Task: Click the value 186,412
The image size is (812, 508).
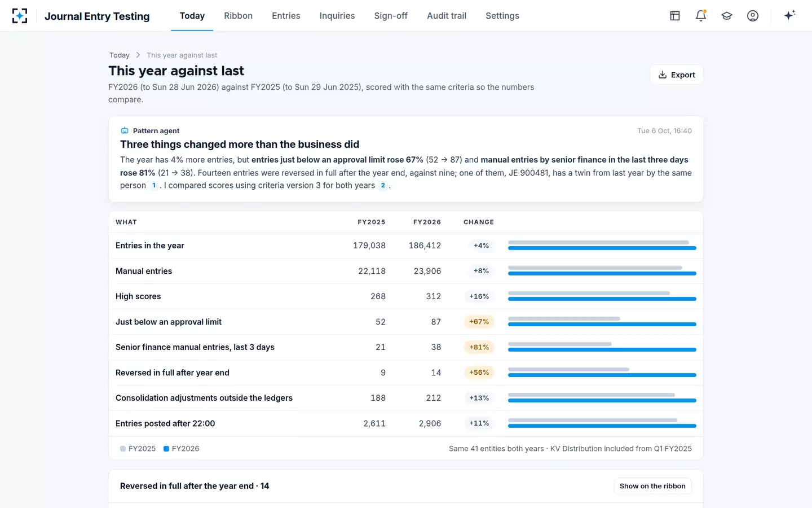Action: pos(425,246)
